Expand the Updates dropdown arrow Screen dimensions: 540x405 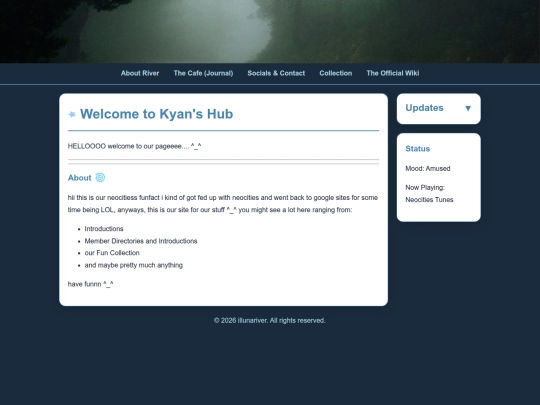pos(468,108)
